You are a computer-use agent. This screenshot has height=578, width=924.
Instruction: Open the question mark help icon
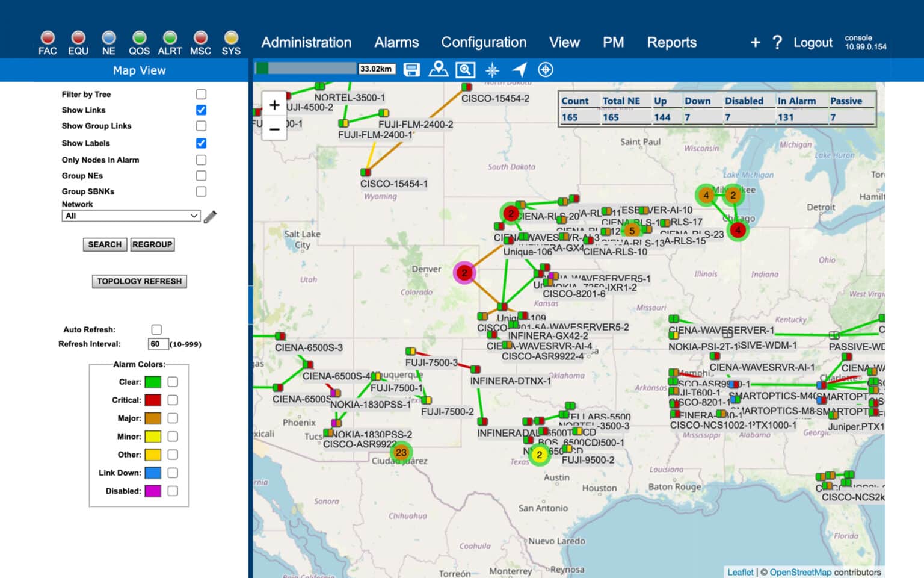point(777,42)
